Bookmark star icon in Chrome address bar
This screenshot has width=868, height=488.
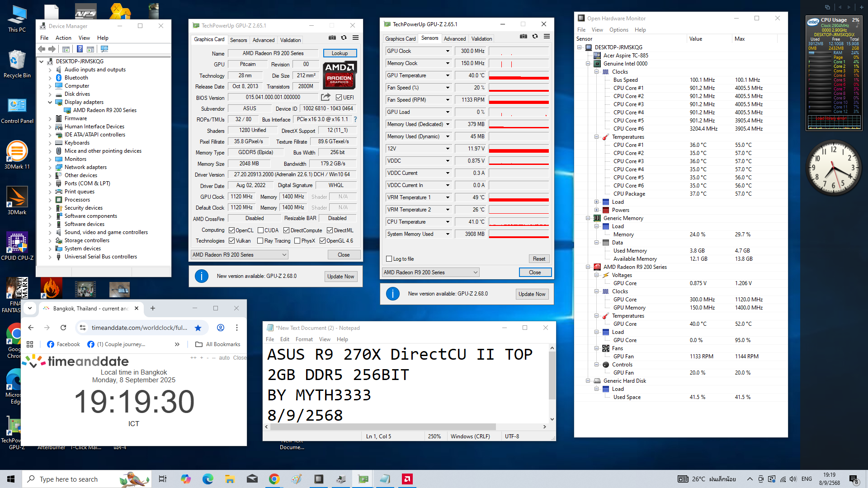click(198, 328)
